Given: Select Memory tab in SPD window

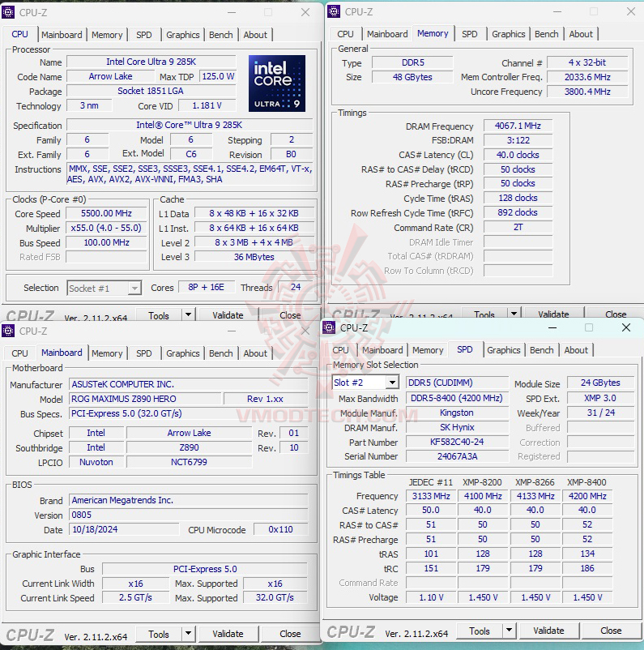Looking at the screenshot, I should tap(428, 350).
